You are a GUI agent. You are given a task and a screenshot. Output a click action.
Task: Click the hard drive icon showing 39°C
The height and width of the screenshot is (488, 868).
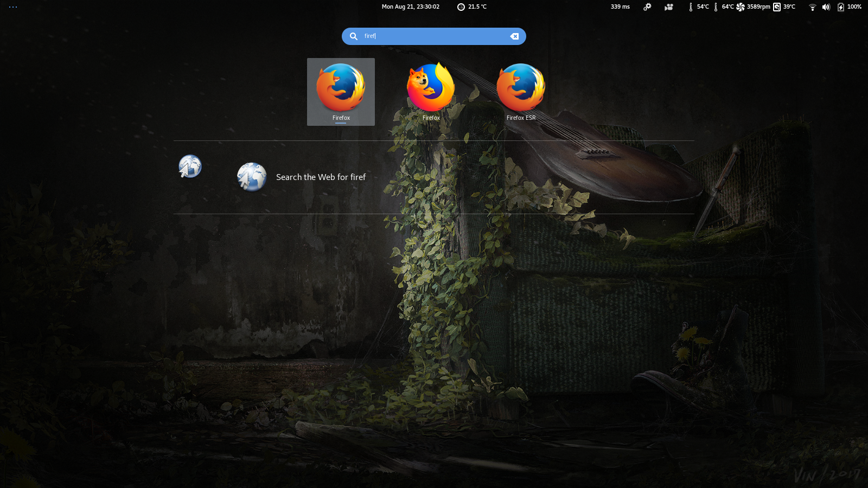click(777, 7)
